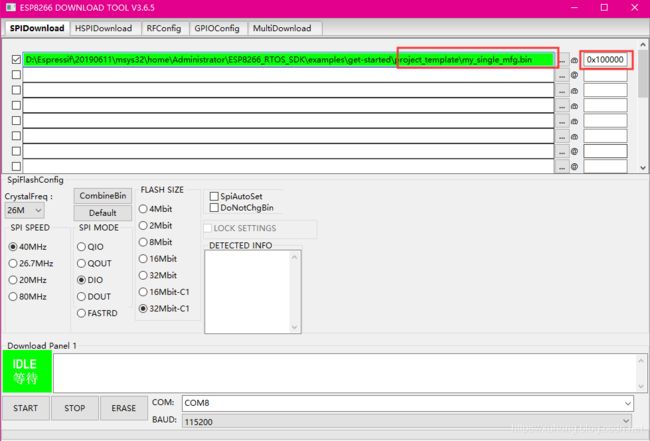Screen dimensions: 650x441
Task: Open the SPIDownload tab
Action: click(x=36, y=28)
